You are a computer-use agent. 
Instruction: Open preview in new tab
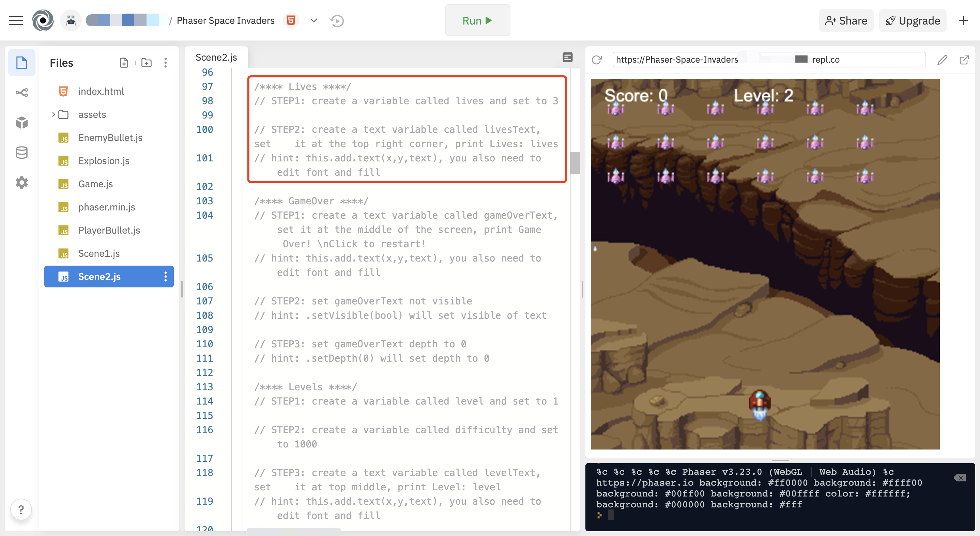964,60
